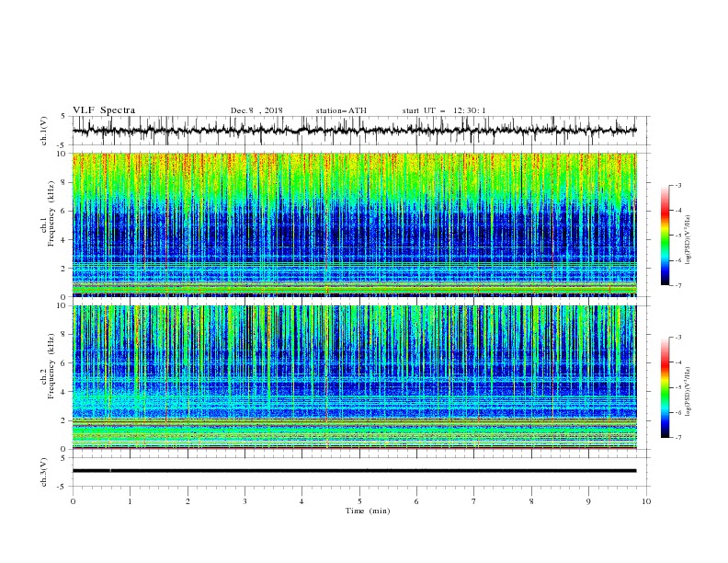Click inside the ch.2 spectrogram panel
Screen dimensions: 728x563
pyautogui.click(x=355, y=377)
